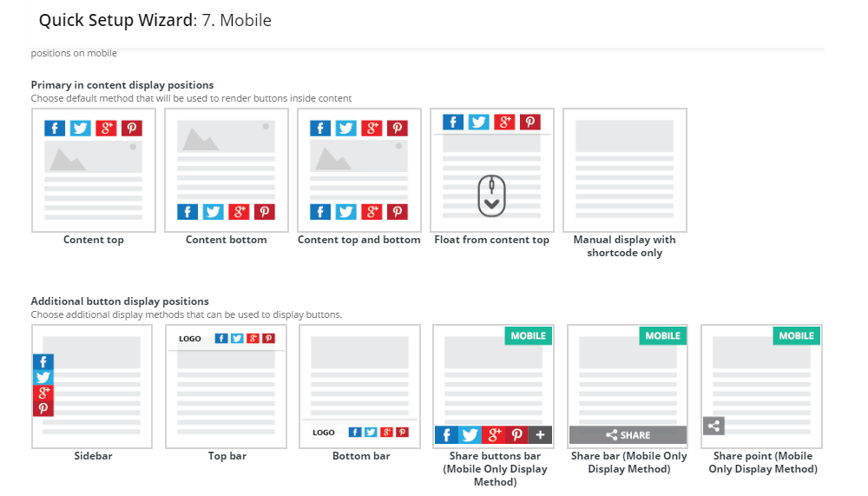Image resolution: width=868 pixels, height=496 pixels.
Task: Click Twitter icon in Share buttons bar thumbnail
Action: tap(470, 435)
